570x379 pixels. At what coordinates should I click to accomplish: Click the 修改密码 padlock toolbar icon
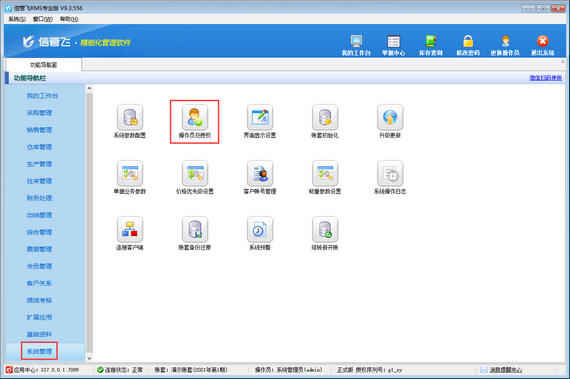468,45
